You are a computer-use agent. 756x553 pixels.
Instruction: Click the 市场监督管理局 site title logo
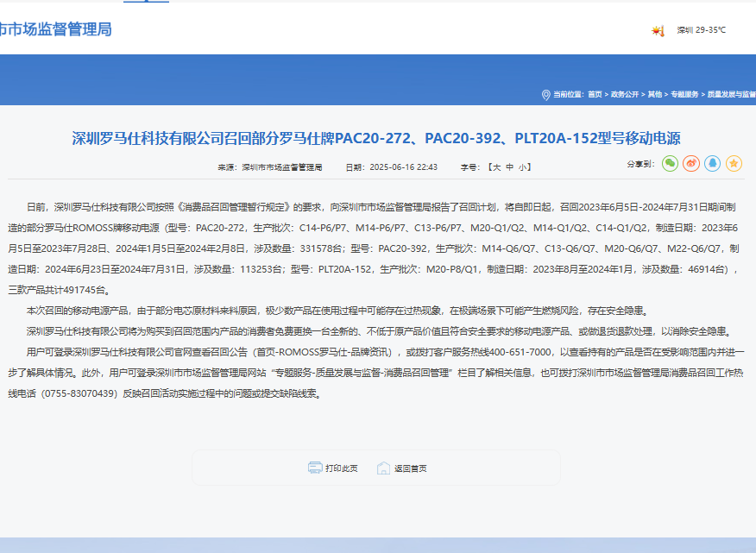(x=56, y=29)
